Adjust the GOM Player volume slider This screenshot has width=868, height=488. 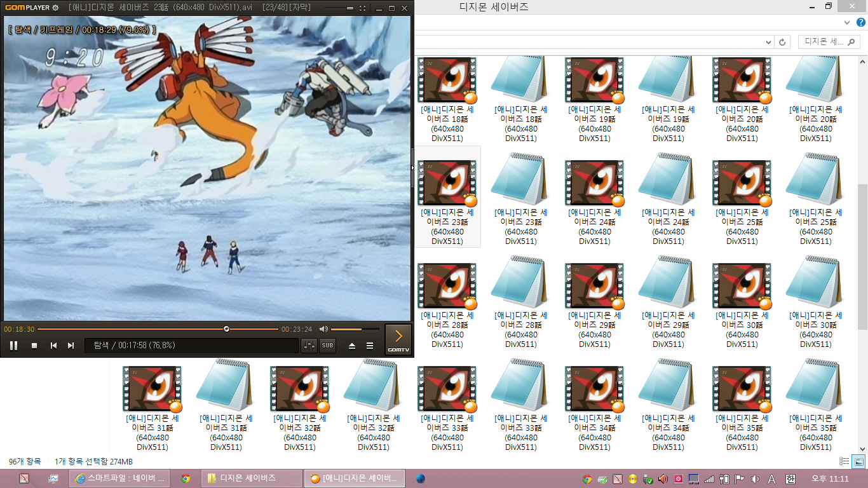point(355,329)
